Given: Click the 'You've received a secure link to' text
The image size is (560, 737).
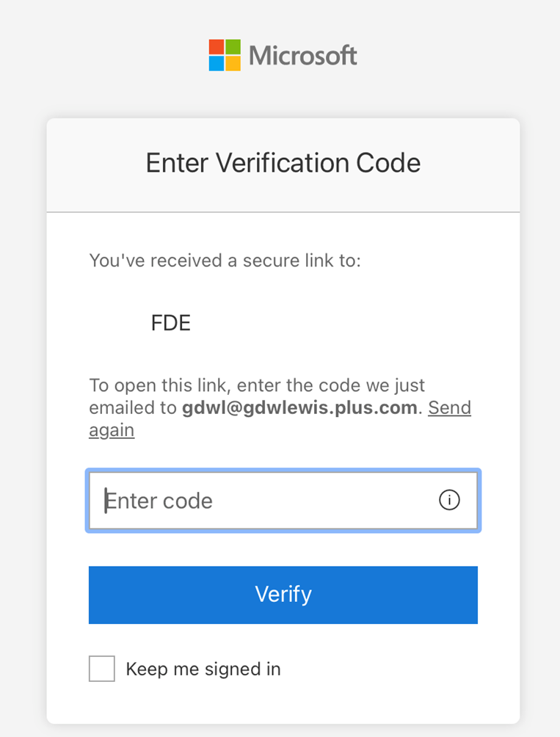Looking at the screenshot, I should [x=225, y=261].
